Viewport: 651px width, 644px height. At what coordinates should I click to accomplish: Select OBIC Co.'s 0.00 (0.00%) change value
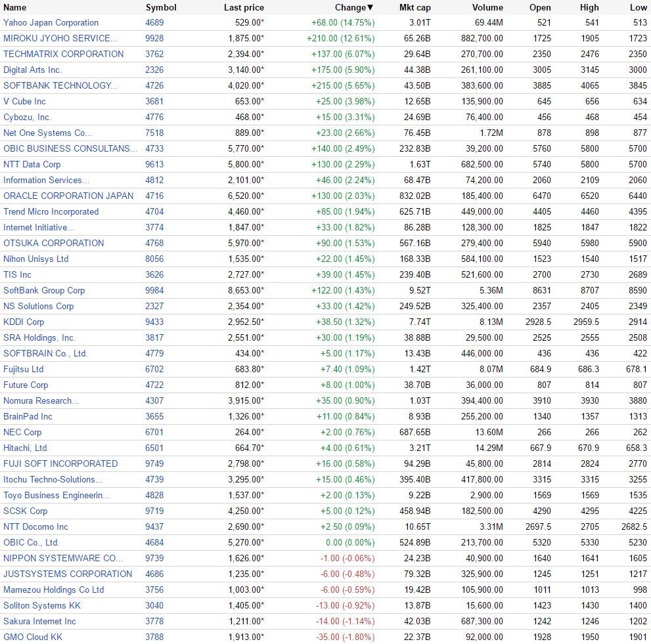pyautogui.click(x=350, y=543)
